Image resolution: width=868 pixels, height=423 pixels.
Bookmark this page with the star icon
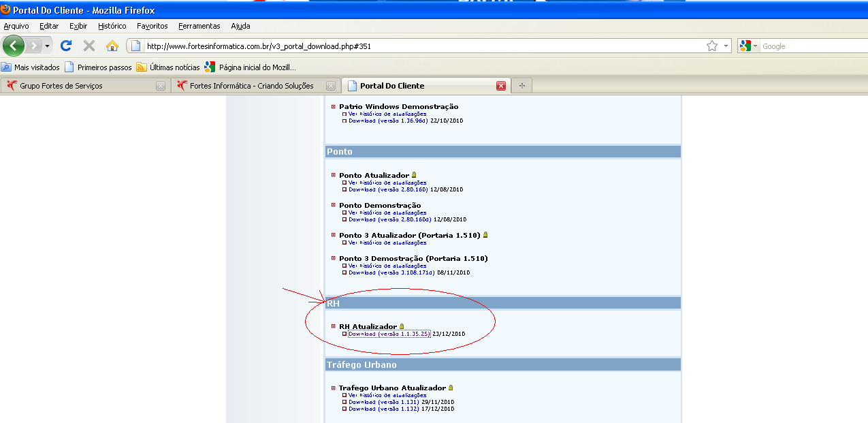[x=712, y=46]
